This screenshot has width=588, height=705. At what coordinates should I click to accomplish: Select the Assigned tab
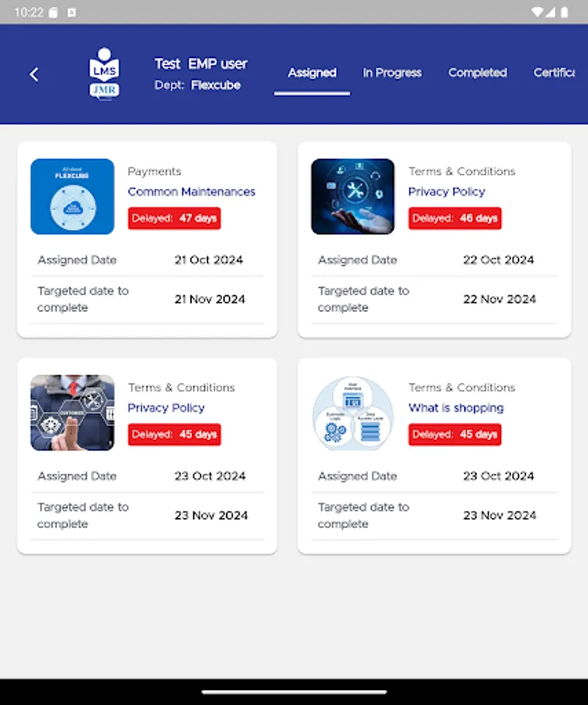click(x=312, y=73)
